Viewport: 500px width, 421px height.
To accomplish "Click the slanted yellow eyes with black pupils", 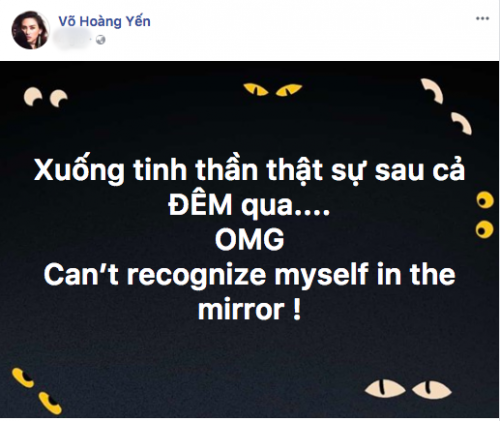I will point(37,391).
